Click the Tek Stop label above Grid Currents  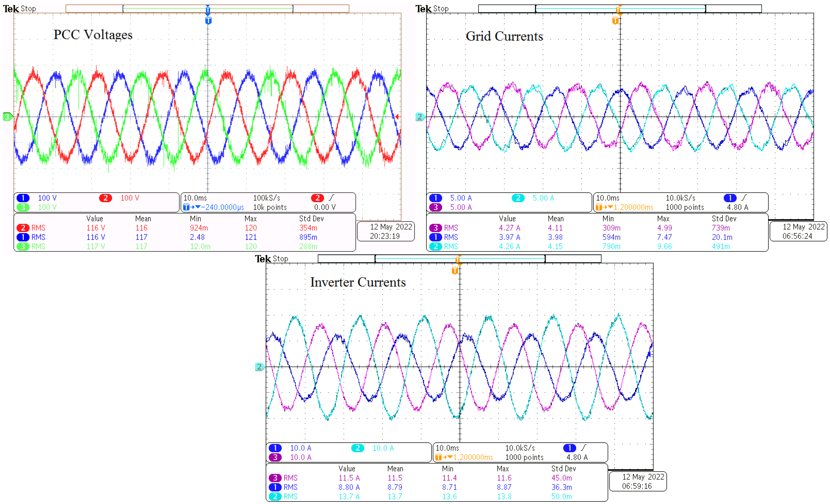(x=432, y=9)
